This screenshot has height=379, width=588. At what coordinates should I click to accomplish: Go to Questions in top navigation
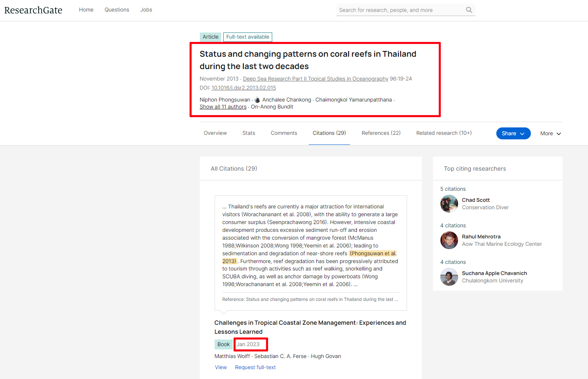(117, 10)
